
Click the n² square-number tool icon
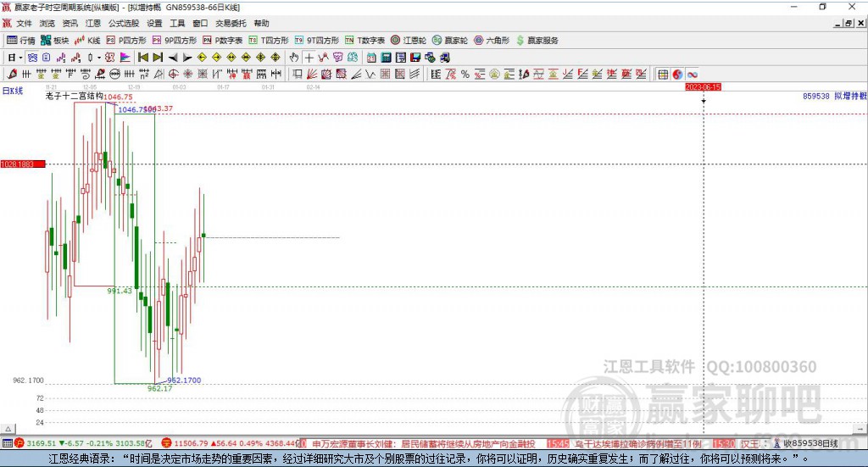coord(144,74)
